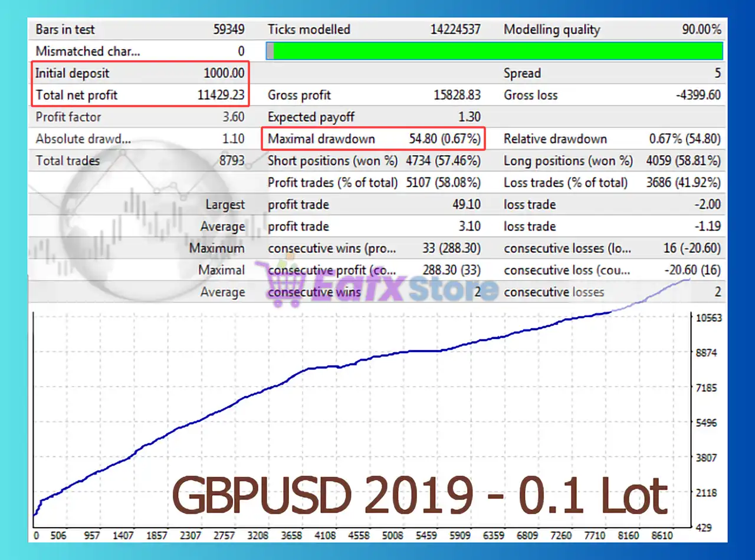Click the 4108 marker on chart's horizontal axis
The image size is (755, 560).
(325, 536)
